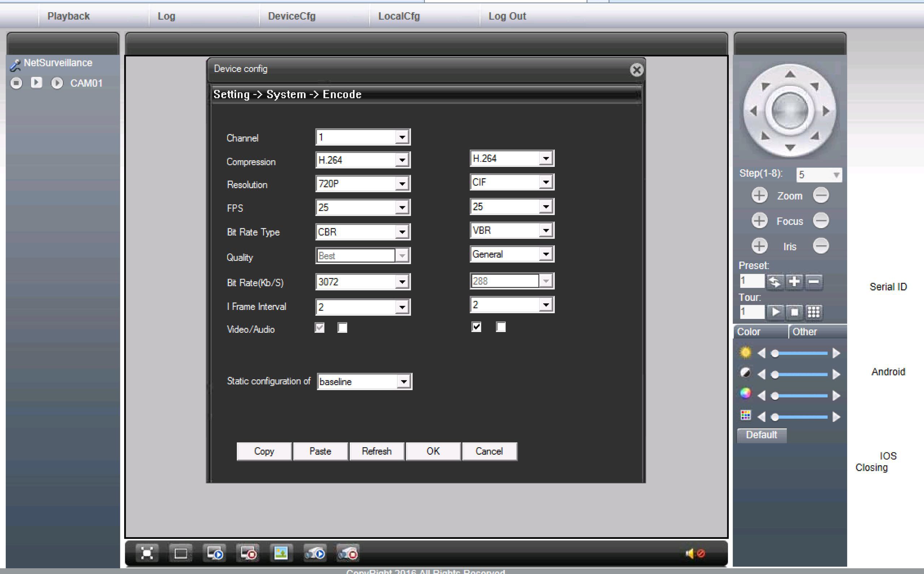Click the fullscreen icon in bottom toolbar
Image resolution: width=924 pixels, height=574 pixels.
(x=147, y=553)
